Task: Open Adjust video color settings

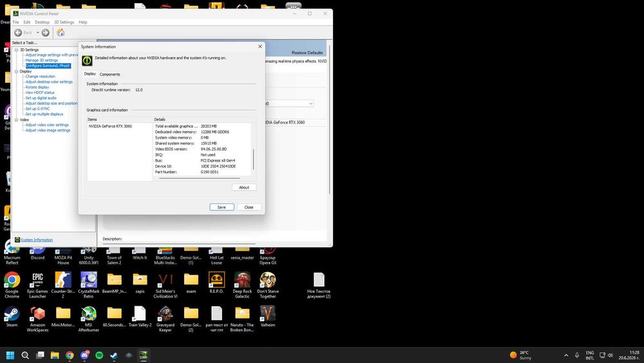Action: [47, 125]
